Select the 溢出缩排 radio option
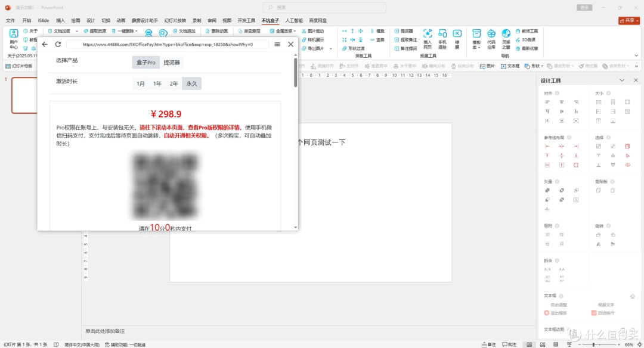The height and width of the screenshot is (348, 644). click(556, 313)
